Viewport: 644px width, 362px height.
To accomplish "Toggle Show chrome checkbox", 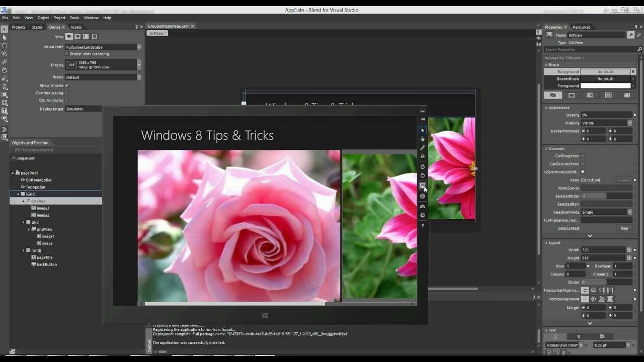I will pos(66,85).
